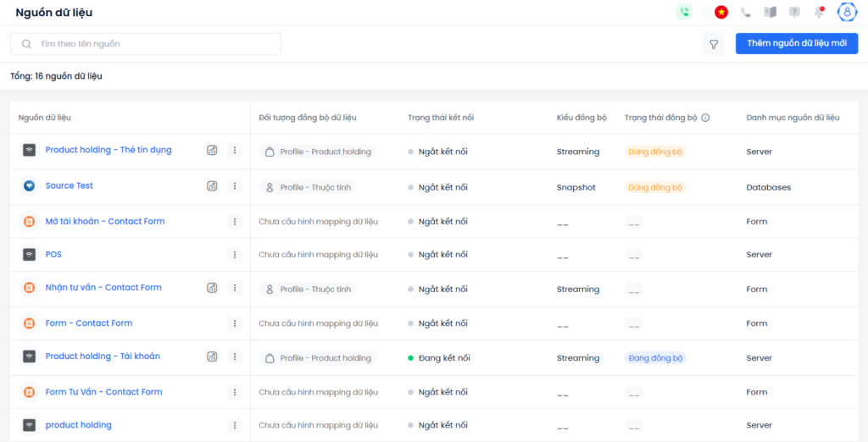View chart icon for Product holding - Tài khoản

[x=212, y=356]
